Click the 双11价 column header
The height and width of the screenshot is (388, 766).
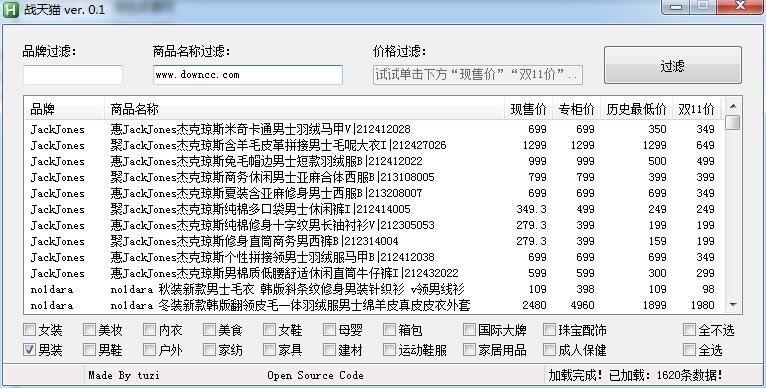click(x=696, y=109)
